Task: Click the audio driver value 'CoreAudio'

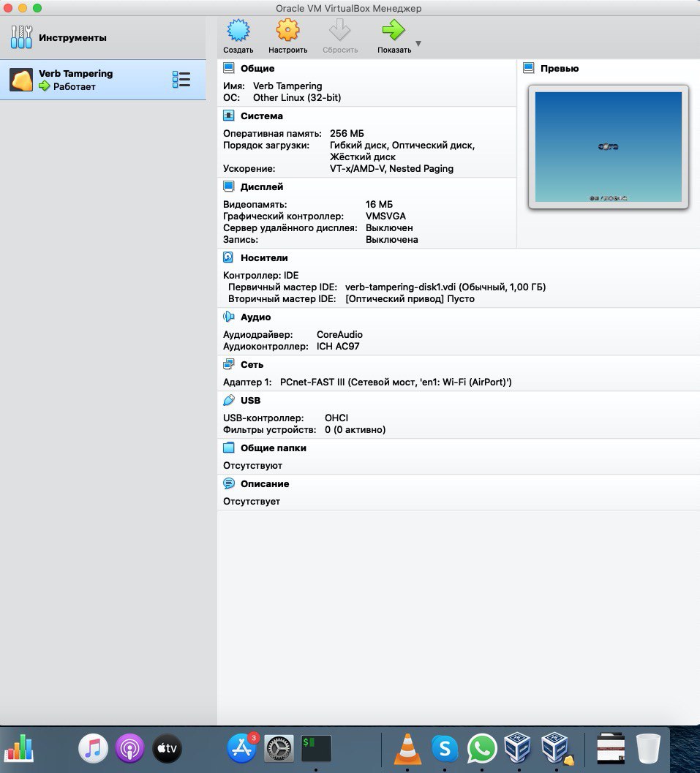Action: point(339,334)
